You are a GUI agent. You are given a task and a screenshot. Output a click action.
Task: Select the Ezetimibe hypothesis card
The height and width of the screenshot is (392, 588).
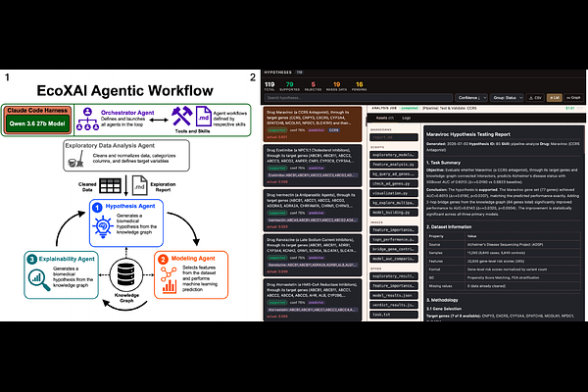pos(313,166)
